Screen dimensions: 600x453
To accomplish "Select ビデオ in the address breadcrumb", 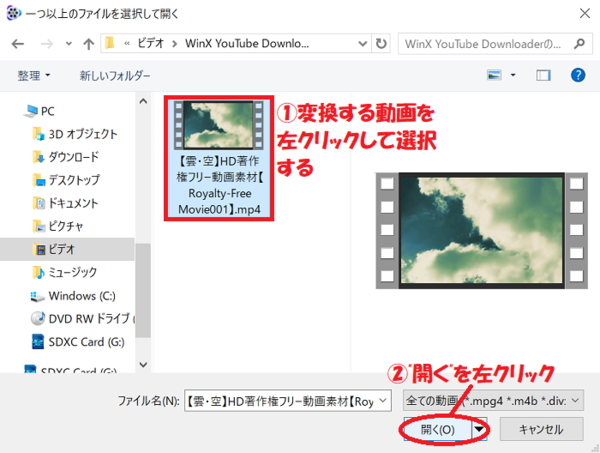I will [150, 43].
